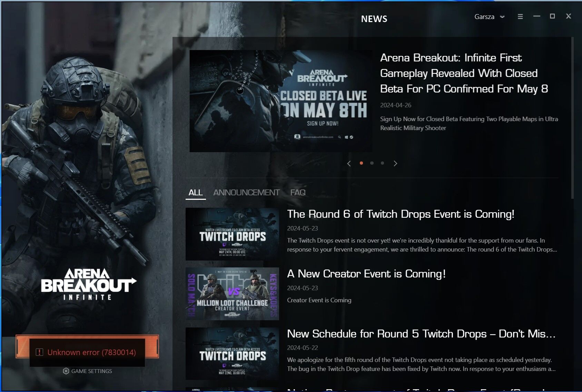Open Round 6 Twitch Drops article title
This screenshot has height=392, width=582.
pyautogui.click(x=401, y=214)
